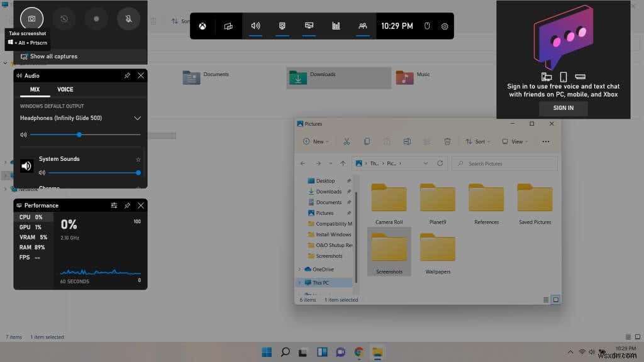The height and width of the screenshot is (362, 644).
Task: Open the widget menu icon on Game Bar
Action: click(x=229, y=26)
